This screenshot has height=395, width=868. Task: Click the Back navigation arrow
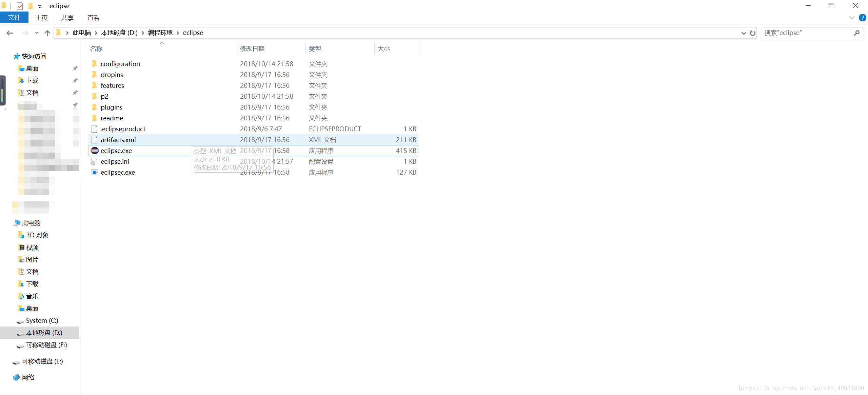tap(9, 33)
